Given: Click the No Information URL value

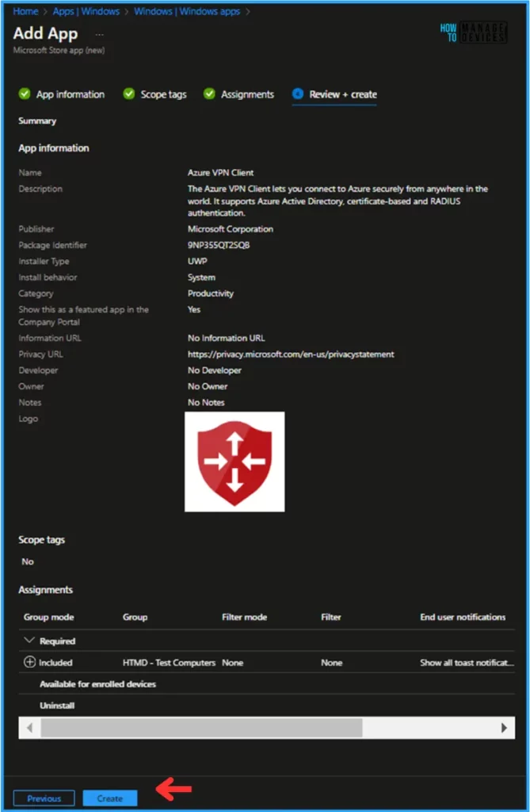Looking at the screenshot, I should pos(227,338).
